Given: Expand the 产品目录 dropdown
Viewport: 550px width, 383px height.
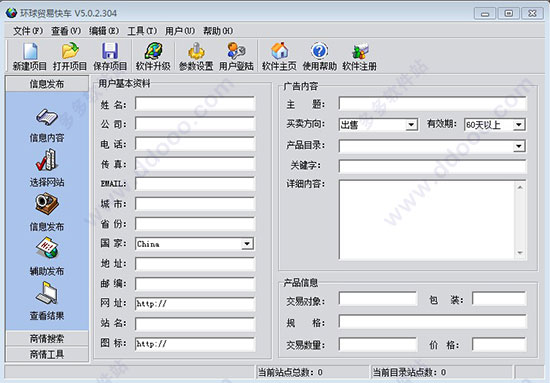Looking at the screenshot, I should [519, 146].
